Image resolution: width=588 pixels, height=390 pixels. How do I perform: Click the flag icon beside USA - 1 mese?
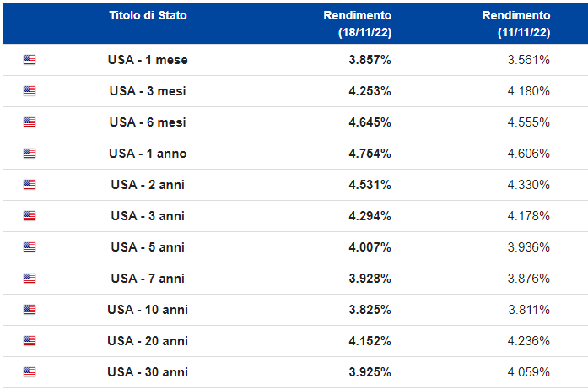pos(30,60)
